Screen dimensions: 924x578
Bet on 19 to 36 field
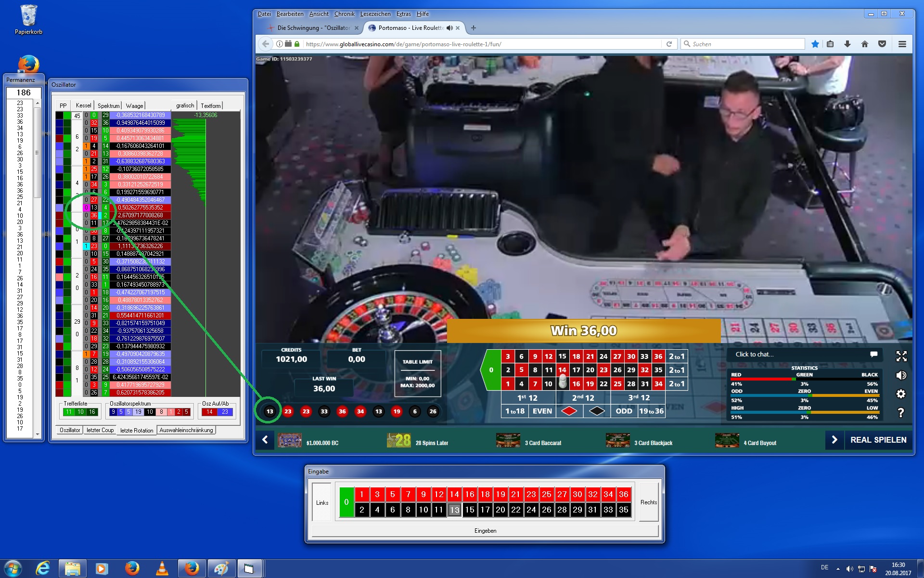click(x=652, y=411)
